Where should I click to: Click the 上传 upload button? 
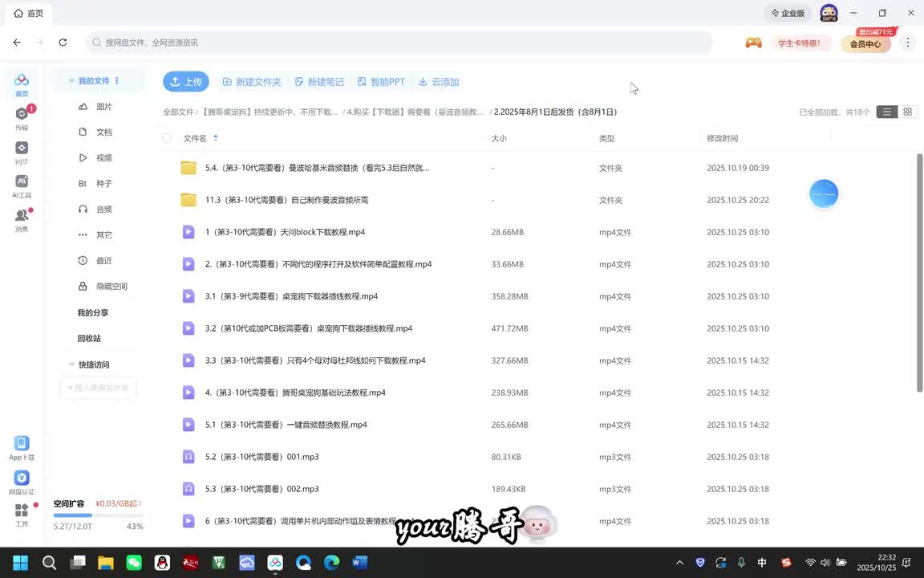[x=185, y=82]
